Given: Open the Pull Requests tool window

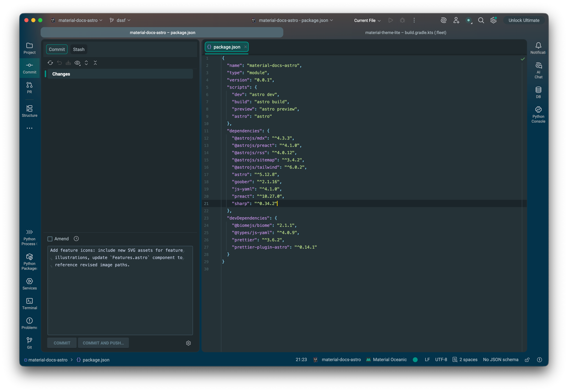Looking at the screenshot, I should (29, 88).
